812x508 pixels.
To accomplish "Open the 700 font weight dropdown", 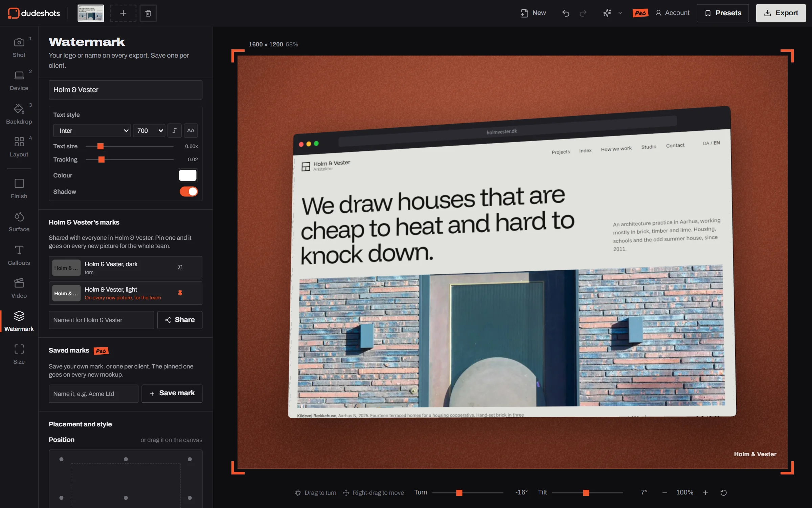I will pyautogui.click(x=149, y=130).
